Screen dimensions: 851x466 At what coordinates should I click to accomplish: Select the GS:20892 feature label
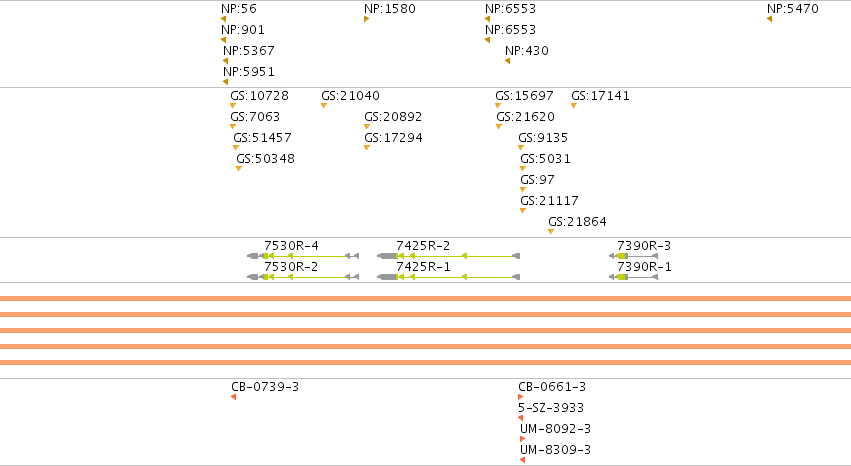tap(393, 117)
